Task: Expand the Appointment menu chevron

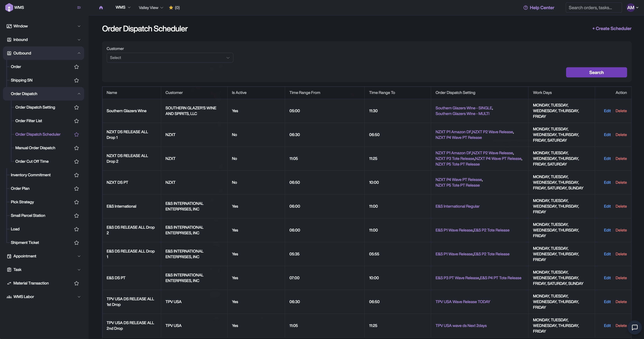Action: coord(79,256)
